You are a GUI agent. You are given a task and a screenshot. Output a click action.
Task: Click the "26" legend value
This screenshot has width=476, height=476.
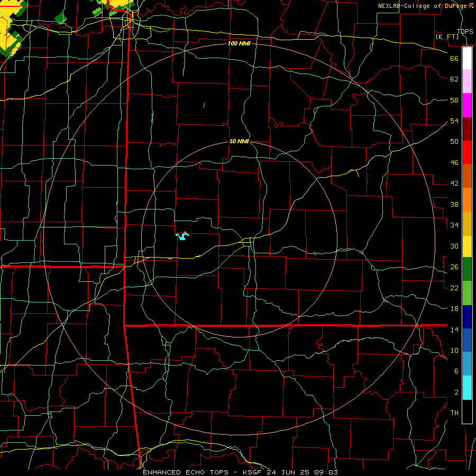454,267
